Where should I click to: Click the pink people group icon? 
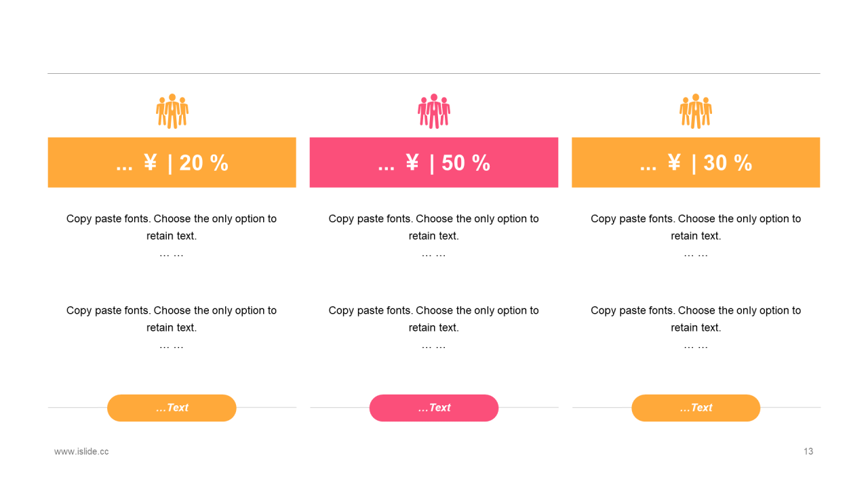point(434,111)
